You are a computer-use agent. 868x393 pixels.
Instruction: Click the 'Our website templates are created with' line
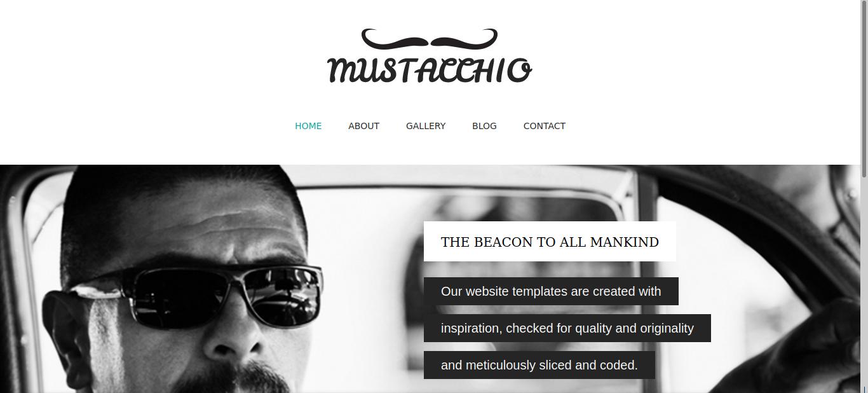click(x=551, y=291)
